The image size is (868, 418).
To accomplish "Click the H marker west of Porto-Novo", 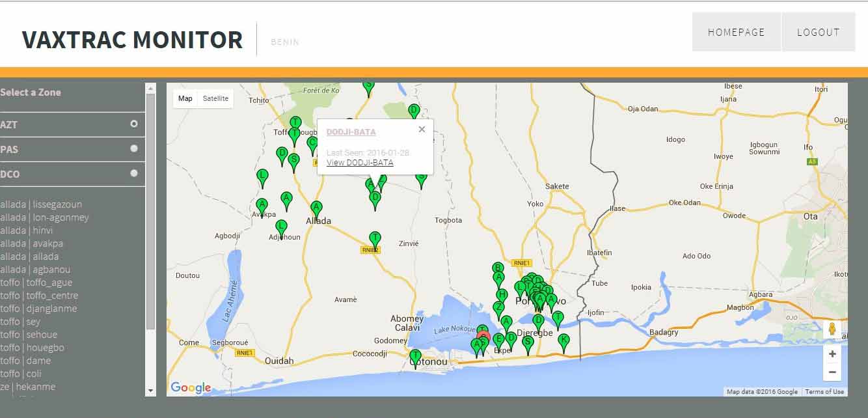I will point(502,297).
